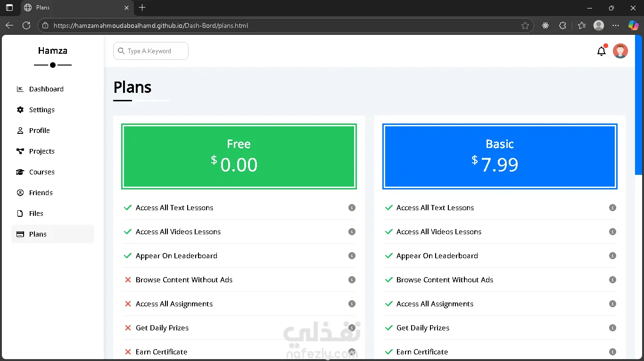The image size is (644, 361).
Task: Click info icon for Basic Get Daily Prizes
Action: 612,328
